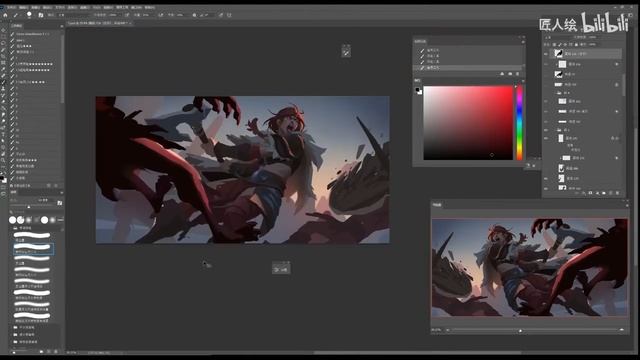Select the Crop tool

point(3,56)
